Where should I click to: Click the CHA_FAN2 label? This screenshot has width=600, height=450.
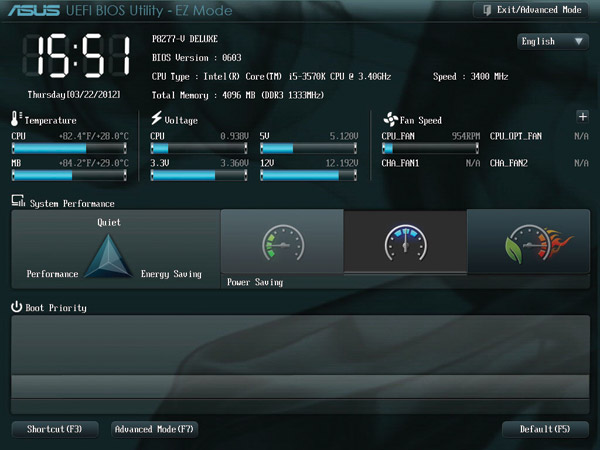click(x=509, y=163)
